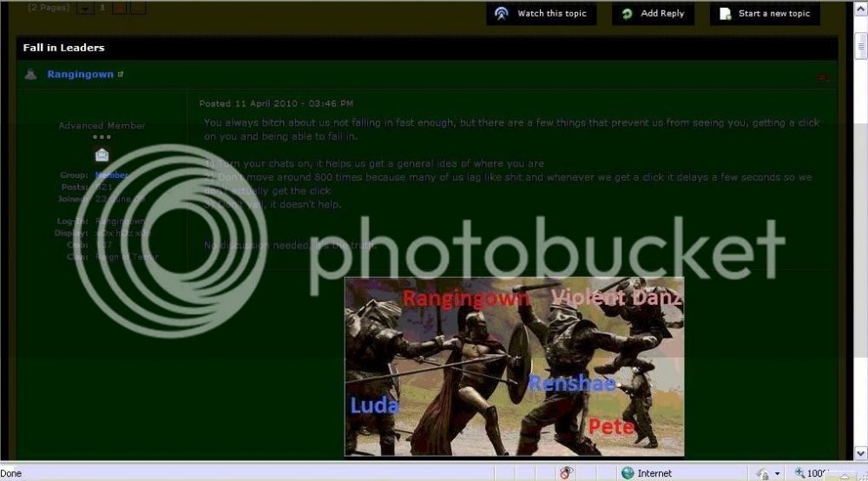This screenshot has width=868, height=481.
Task: Open the Member group link
Action: point(111,175)
